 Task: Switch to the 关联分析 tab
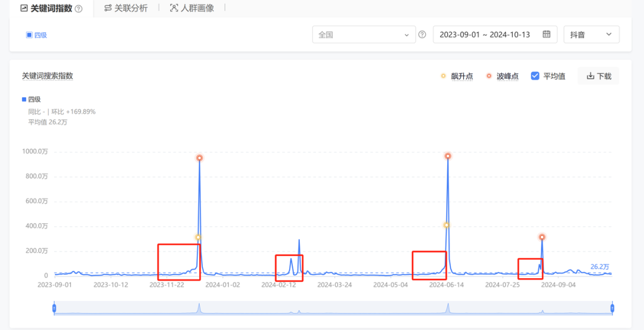(131, 8)
